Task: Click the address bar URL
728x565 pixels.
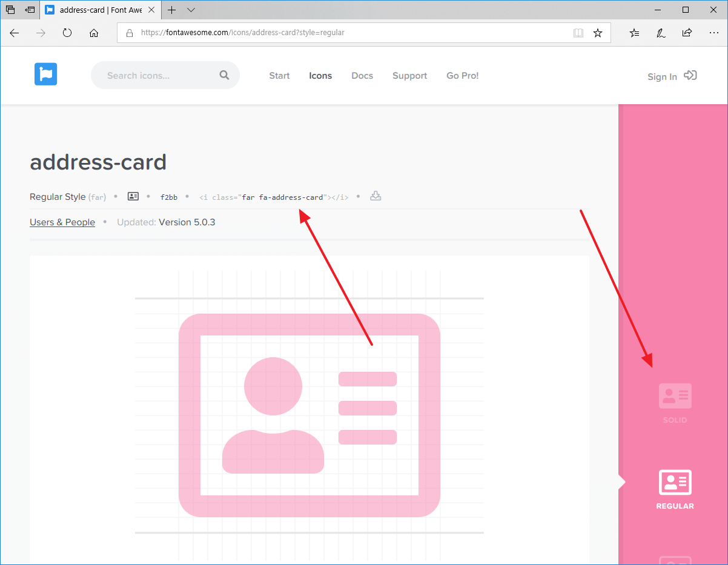Action: 242,33
